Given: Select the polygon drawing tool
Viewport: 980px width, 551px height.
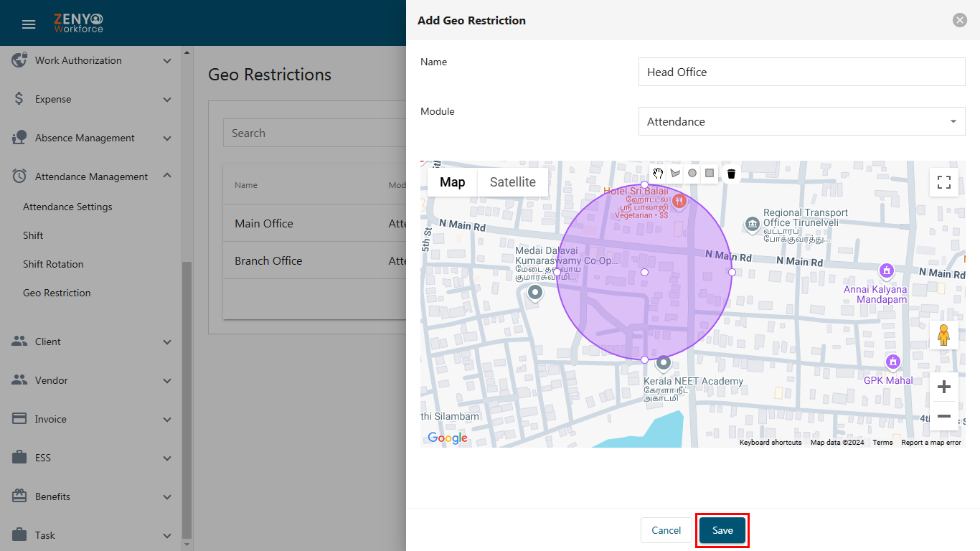Looking at the screenshot, I should (675, 174).
